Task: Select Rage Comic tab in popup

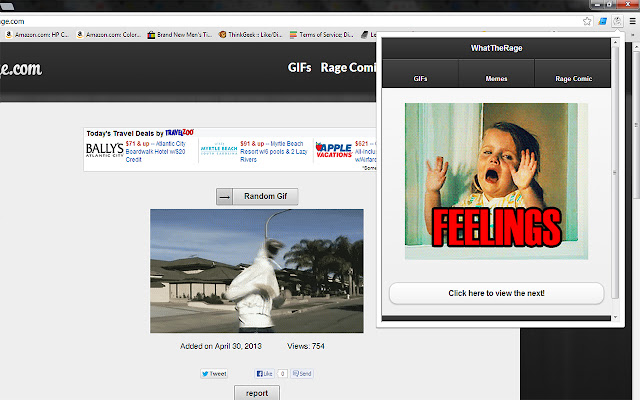Action: click(573, 77)
